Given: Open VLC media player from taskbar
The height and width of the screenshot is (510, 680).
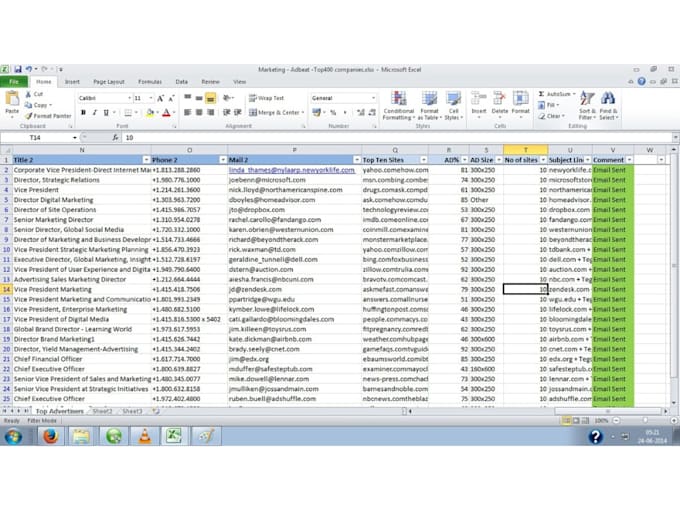Looking at the screenshot, I should pyautogui.click(x=144, y=436).
